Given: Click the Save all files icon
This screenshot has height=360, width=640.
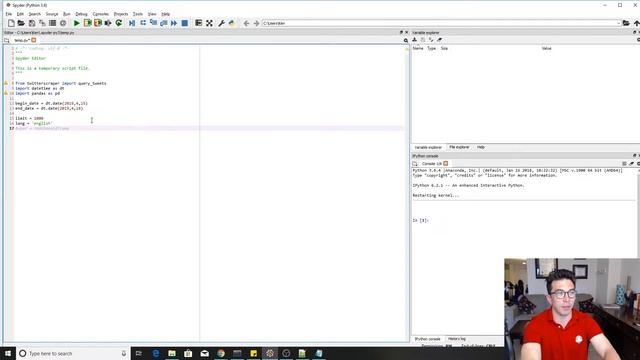Looking at the screenshot, I should pyautogui.click(x=42, y=23).
